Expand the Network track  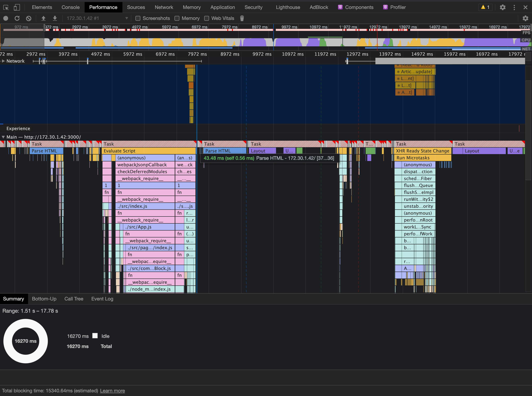[3, 61]
